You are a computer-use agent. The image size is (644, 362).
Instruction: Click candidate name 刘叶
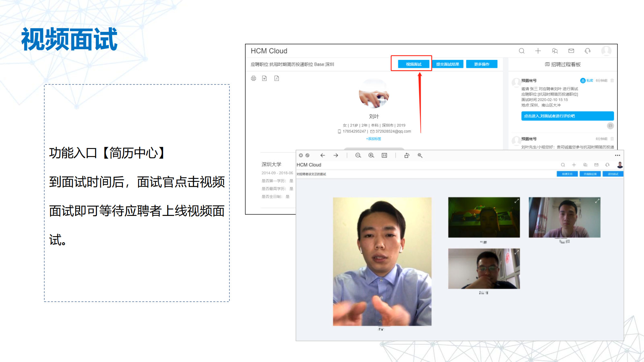[x=374, y=116]
